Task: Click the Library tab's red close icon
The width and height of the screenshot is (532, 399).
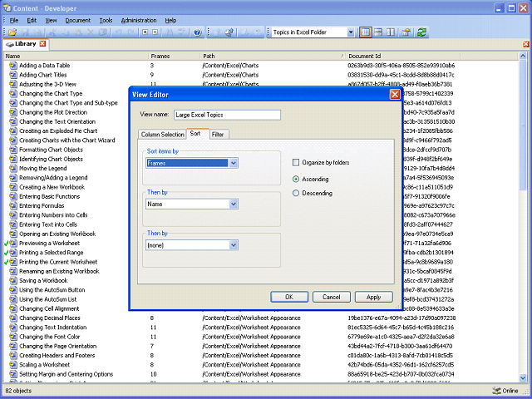Action: point(42,44)
